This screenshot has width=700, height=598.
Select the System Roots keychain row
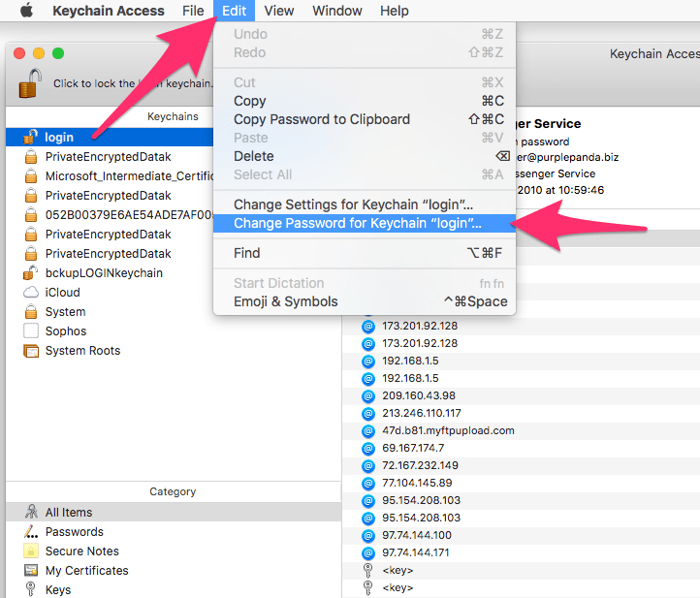coord(174,351)
